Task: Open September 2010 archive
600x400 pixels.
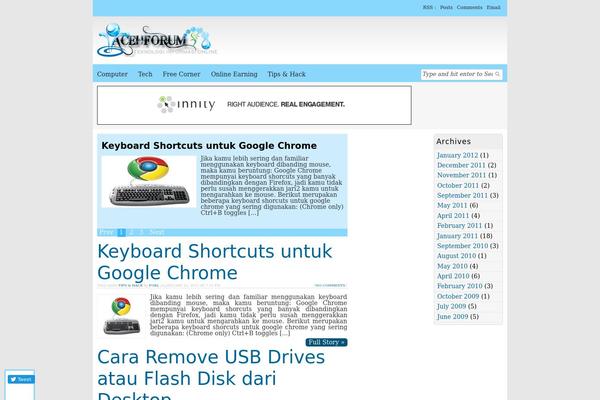Action: [x=462, y=246]
